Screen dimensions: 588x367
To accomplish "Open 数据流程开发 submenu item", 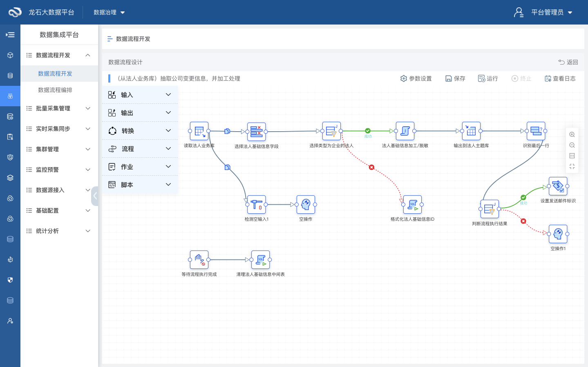I will pyautogui.click(x=59, y=74).
